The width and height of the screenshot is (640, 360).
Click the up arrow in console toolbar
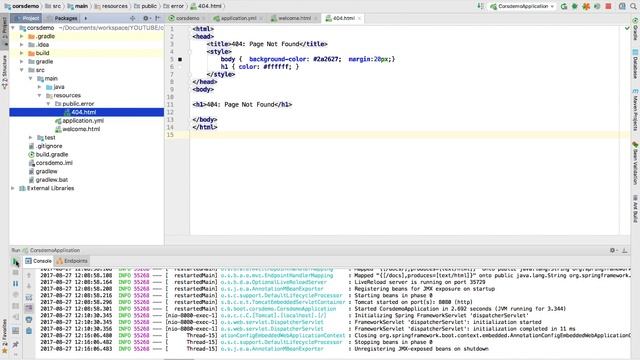[x=29, y=276]
